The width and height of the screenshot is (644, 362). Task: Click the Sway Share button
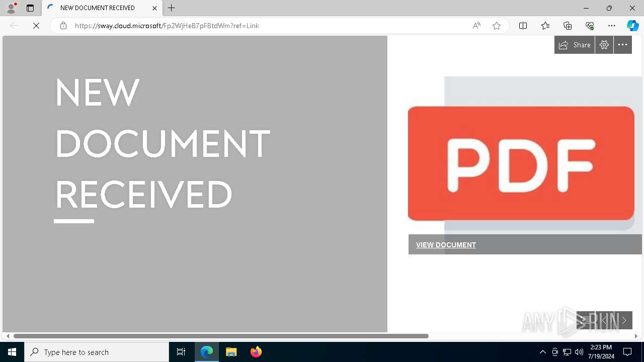575,45
